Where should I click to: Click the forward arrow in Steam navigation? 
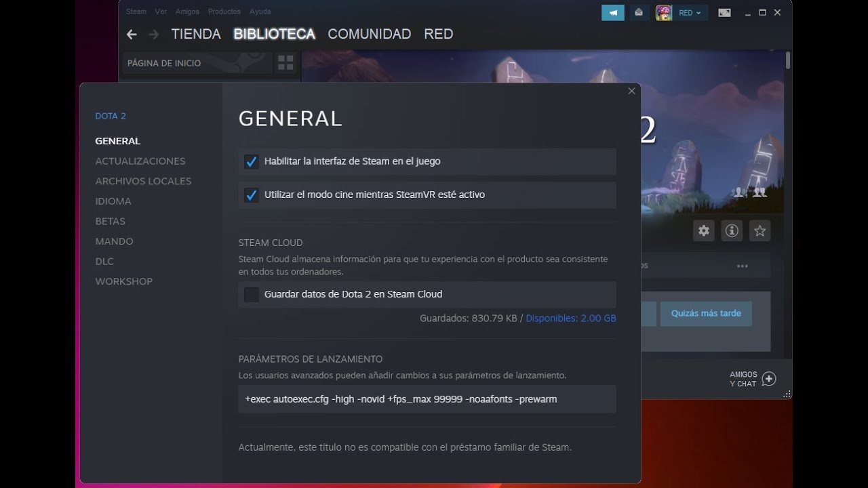click(x=154, y=34)
